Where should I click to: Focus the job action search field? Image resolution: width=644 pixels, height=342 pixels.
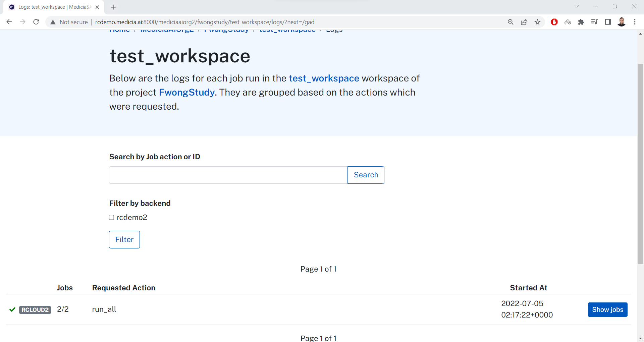click(x=228, y=175)
